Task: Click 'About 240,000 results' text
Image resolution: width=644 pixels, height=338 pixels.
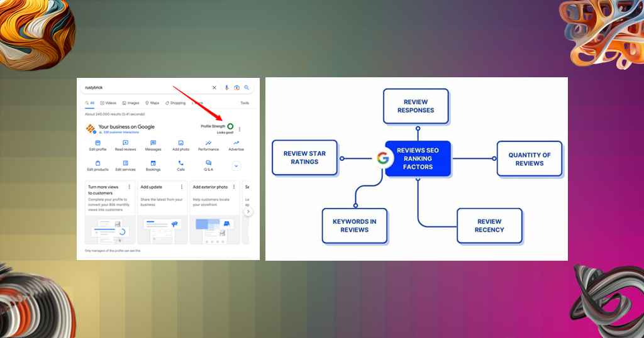Action: click(x=114, y=114)
